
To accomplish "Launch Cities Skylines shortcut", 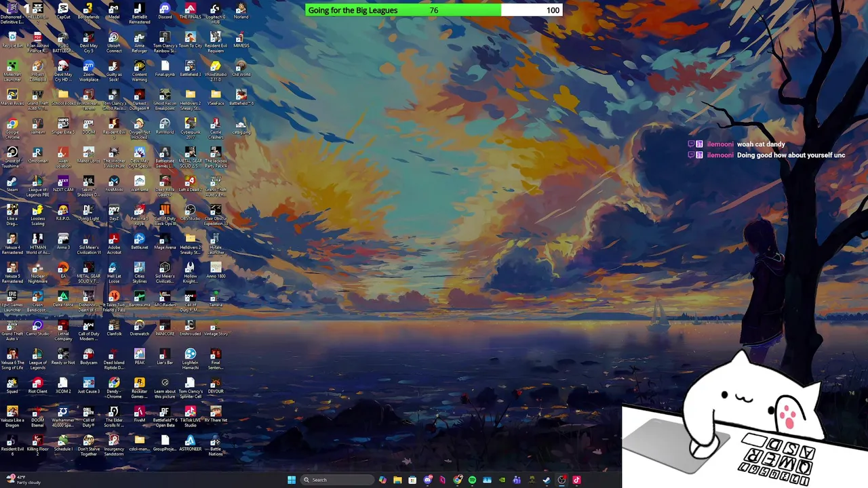I will tap(139, 272).
